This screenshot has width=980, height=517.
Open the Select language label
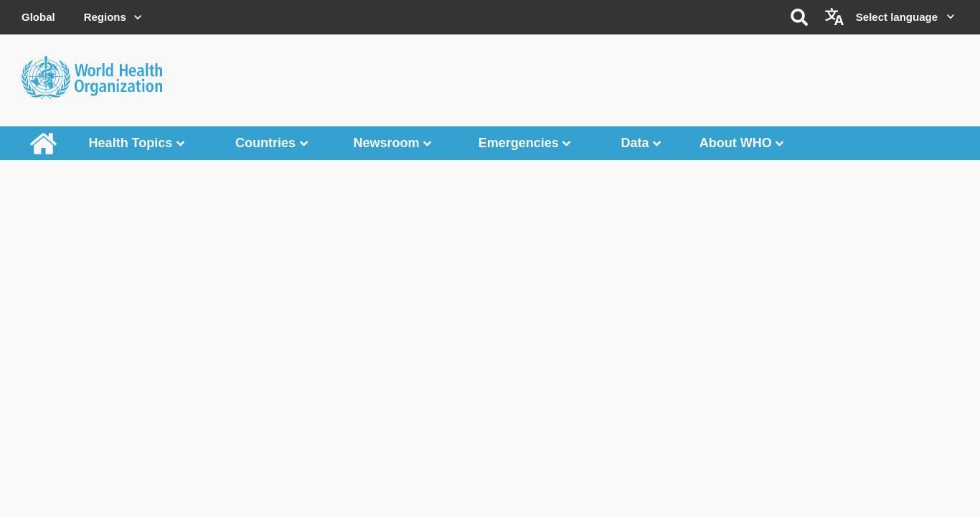(896, 17)
